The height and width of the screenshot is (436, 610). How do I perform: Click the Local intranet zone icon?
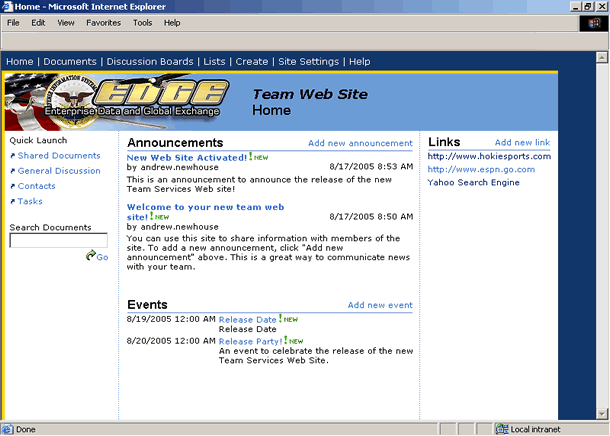[502, 429]
